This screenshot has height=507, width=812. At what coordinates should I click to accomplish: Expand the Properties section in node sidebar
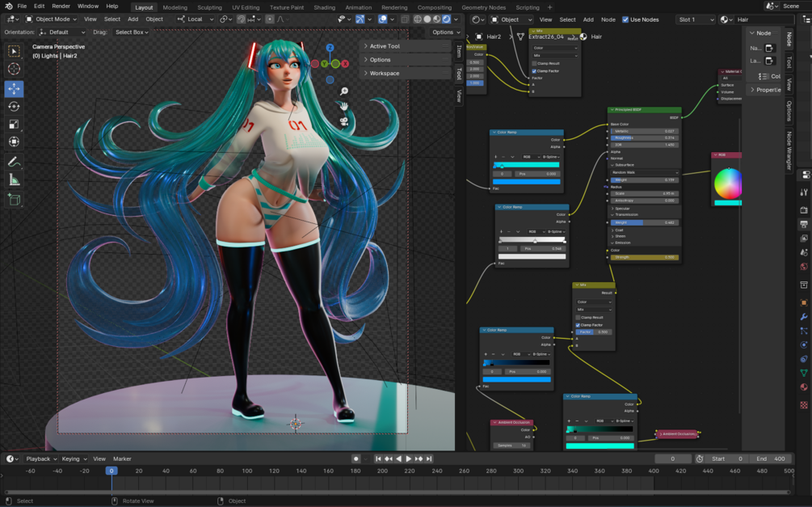765,90
